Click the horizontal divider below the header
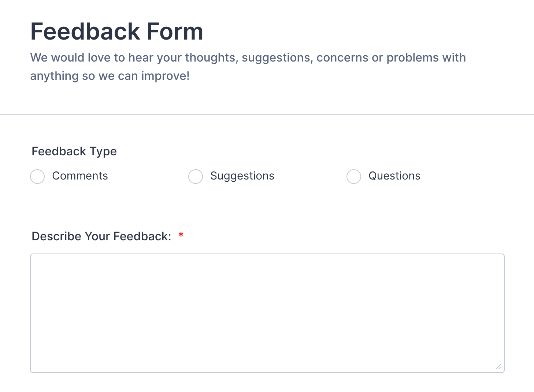This screenshot has width=534, height=392. tap(267, 115)
